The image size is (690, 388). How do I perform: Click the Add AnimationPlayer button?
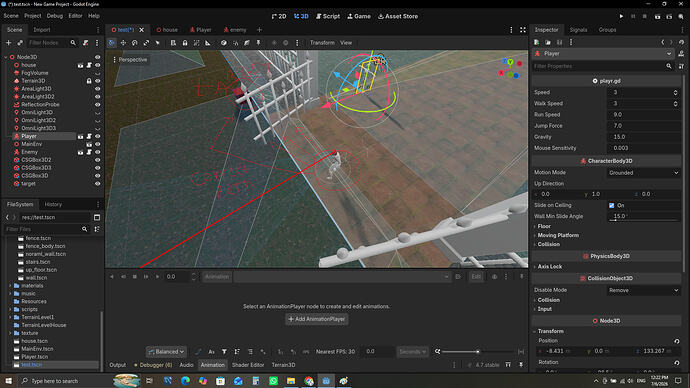[317, 319]
